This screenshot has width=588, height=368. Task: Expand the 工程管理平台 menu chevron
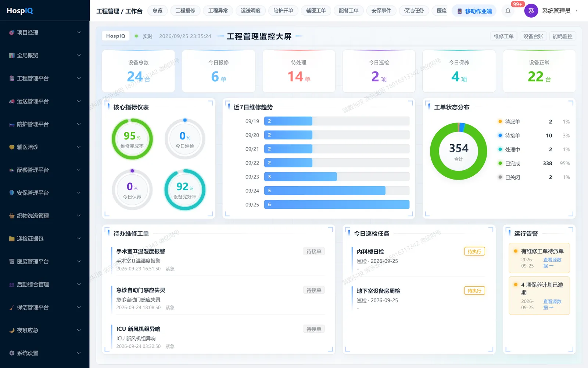pos(79,78)
